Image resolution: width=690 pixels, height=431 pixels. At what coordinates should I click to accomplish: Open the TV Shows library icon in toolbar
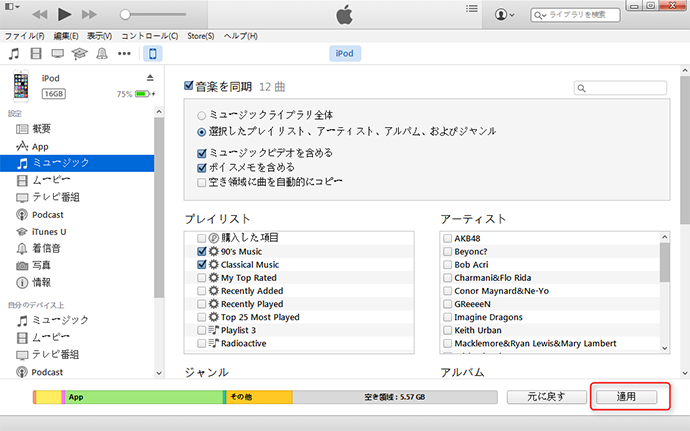tap(58, 54)
